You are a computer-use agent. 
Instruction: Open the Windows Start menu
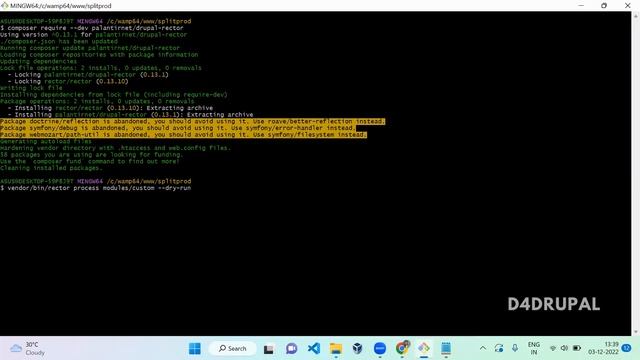pyautogui.click(x=195, y=348)
